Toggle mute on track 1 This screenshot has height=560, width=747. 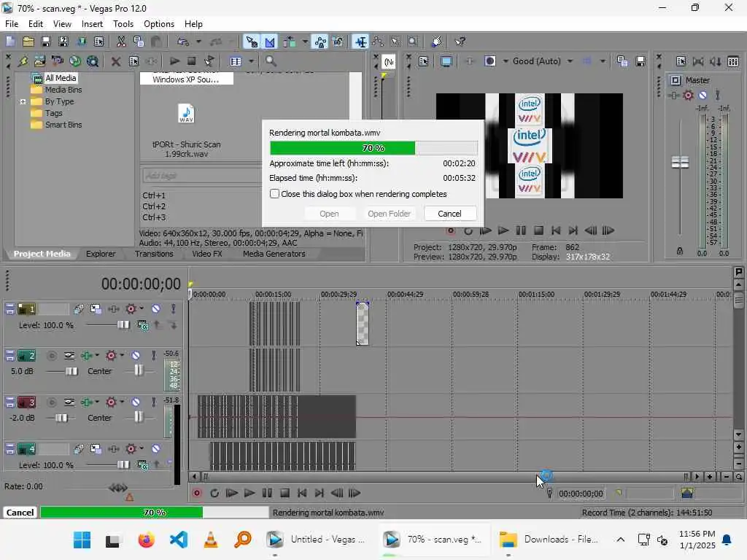pyautogui.click(x=156, y=308)
